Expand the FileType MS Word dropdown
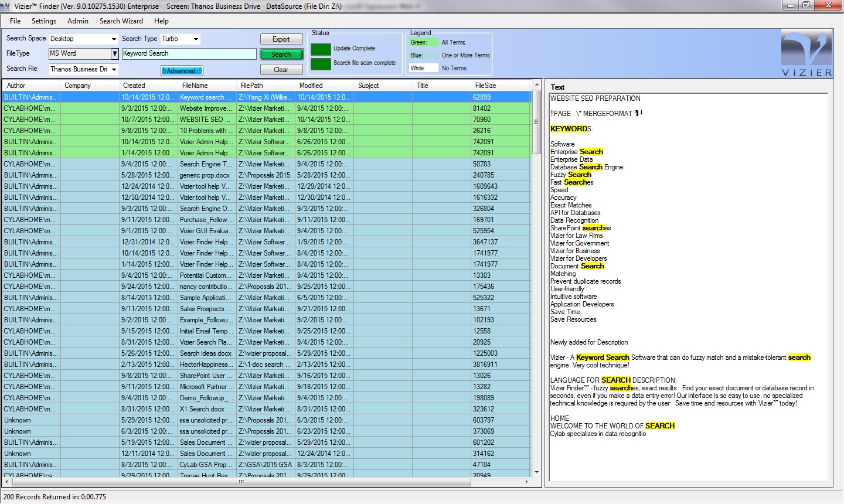This screenshot has width=844, height=504. (x=115, y=54)
